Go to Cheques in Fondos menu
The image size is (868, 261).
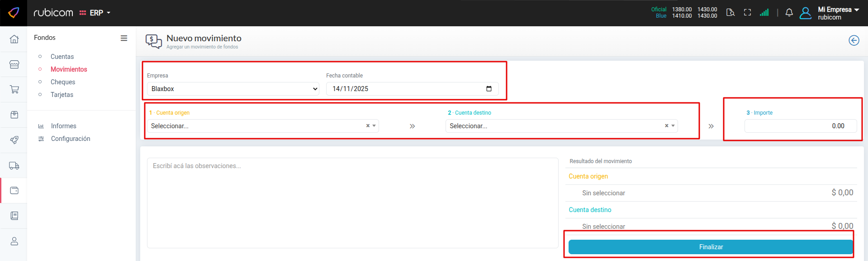pyautogui.click(x=63, y=82)
